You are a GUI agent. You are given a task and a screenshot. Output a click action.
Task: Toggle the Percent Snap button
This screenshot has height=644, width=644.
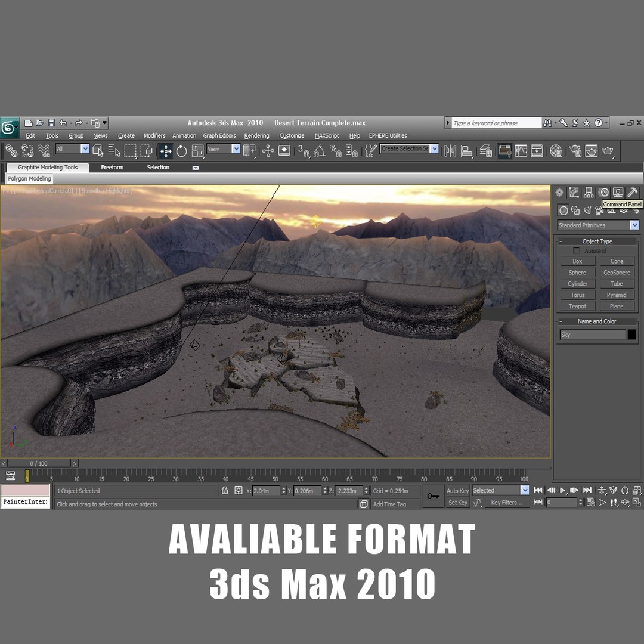point(336,151)
